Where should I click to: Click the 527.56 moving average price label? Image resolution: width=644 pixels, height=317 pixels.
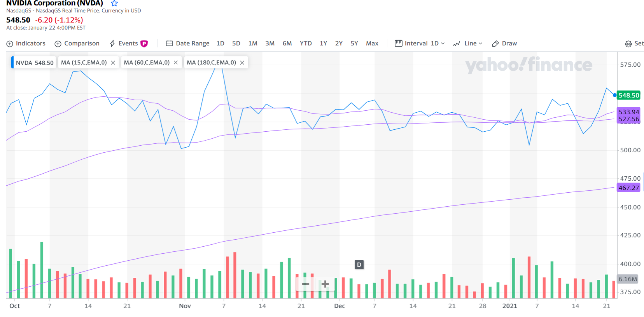click(x=629, y=119)
